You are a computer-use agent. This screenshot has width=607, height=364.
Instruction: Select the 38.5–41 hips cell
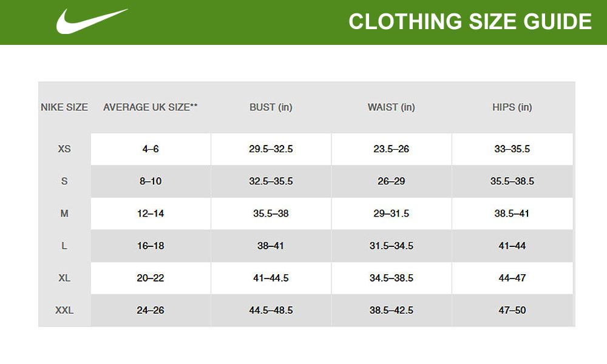click(x=512, y=214)
